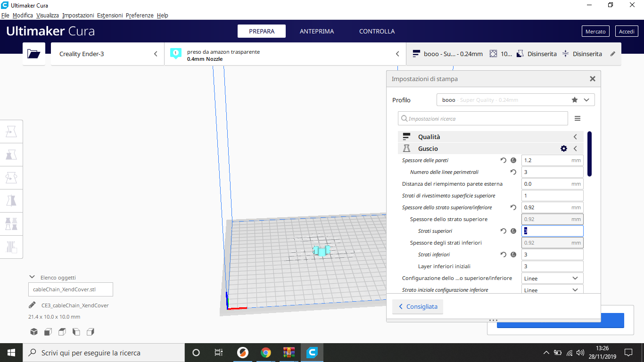The width and height of the screenshot is (644, 362).
Task: Open the Preferenze menu
Action: [140, 16]
